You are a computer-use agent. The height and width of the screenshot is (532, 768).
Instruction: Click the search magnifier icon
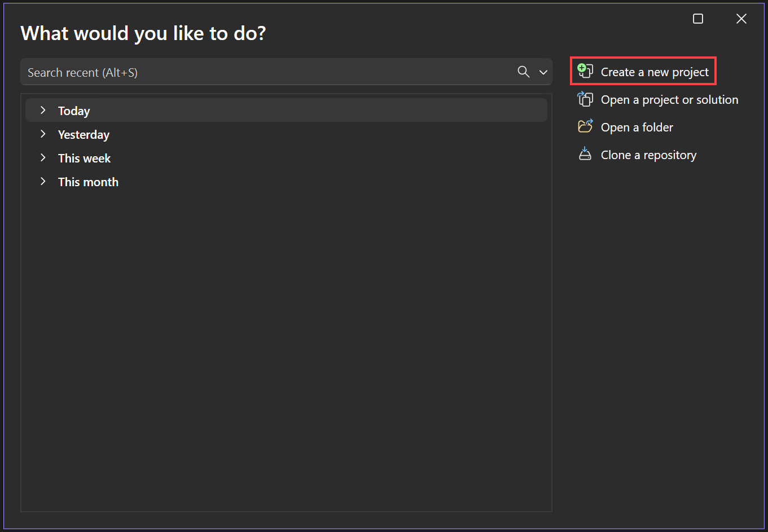(523, 72)
